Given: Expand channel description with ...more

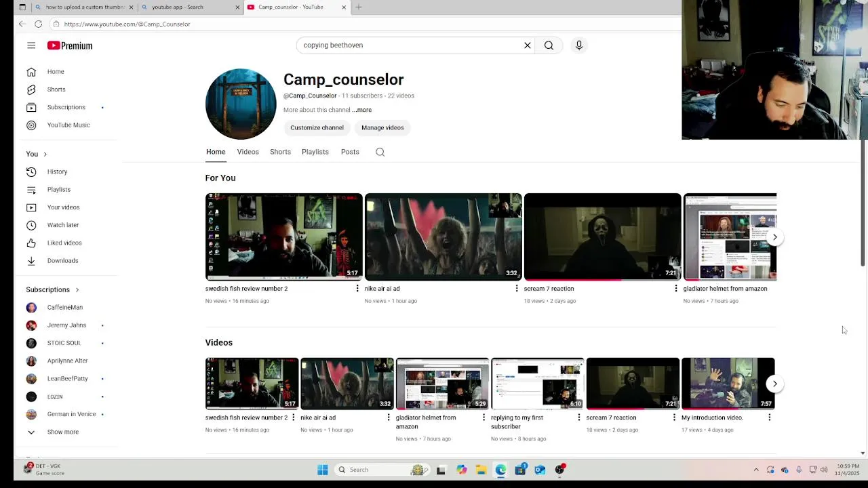Looking at the screenshot, I should click(x=362, y=110).
